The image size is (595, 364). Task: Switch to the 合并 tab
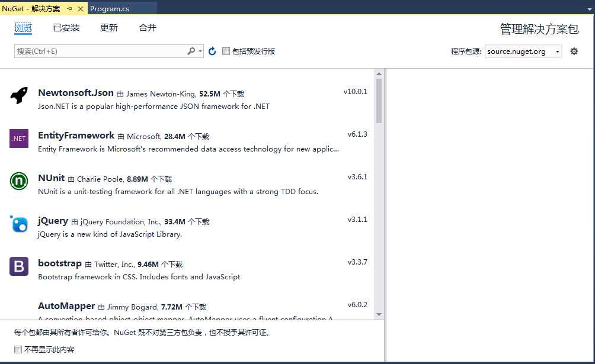(148, 28)
